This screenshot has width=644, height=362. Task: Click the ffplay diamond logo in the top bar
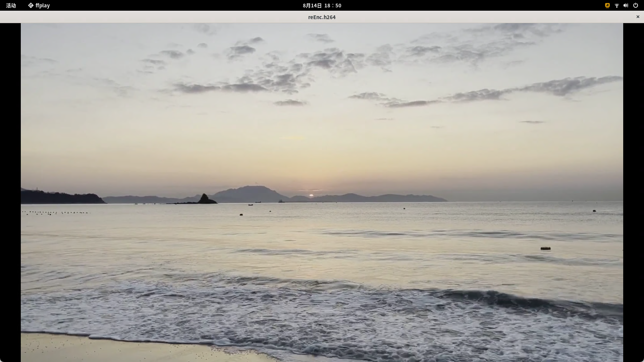[31, 5]
